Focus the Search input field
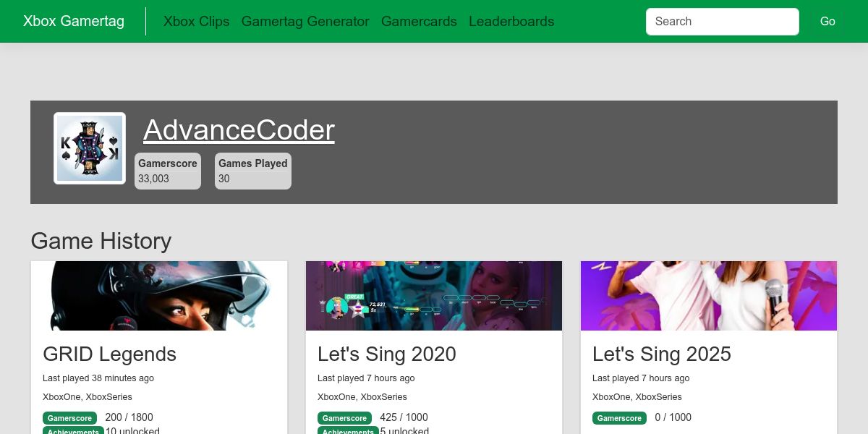Screen dimensions: 868x434 [x=723, y=22]
